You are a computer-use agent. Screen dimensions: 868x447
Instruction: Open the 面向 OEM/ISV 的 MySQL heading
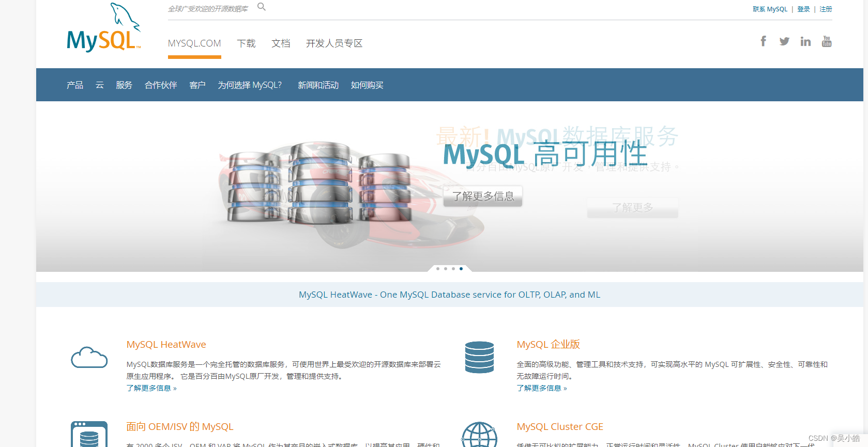[x=180, y=427]
